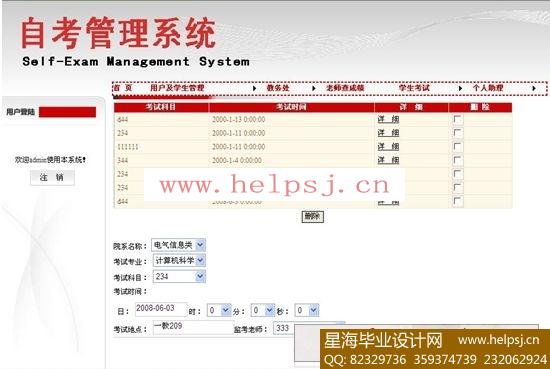Expand arrow next to 用户及学生管理
The width and height of the screenshot is (550, 369).
(x=255, y=88)
